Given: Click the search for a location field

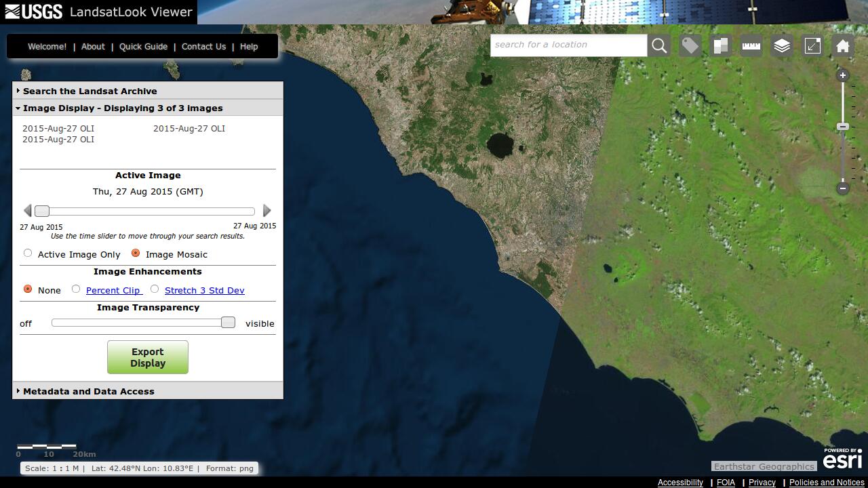Looking at the screenshot, I should click(x=568, y=45).
